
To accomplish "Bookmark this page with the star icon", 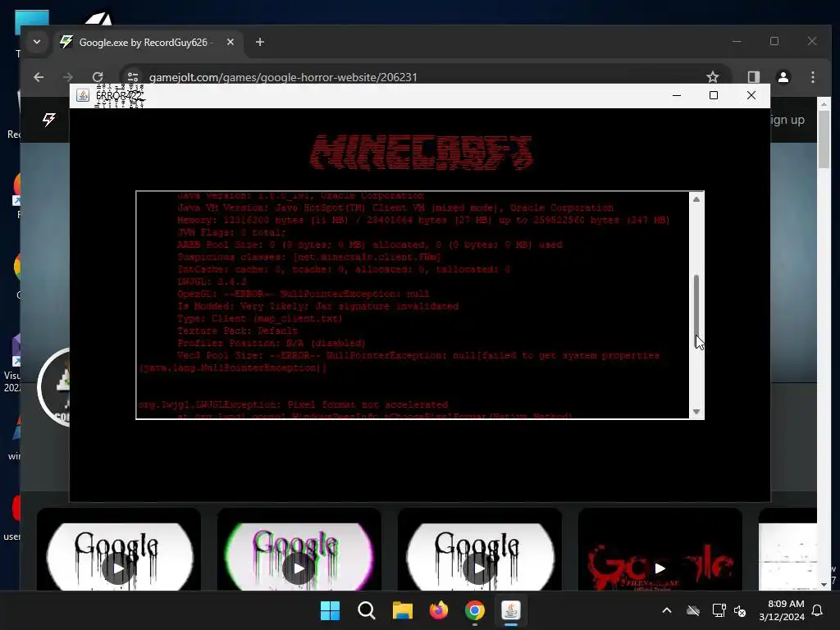I will point(712,77).
